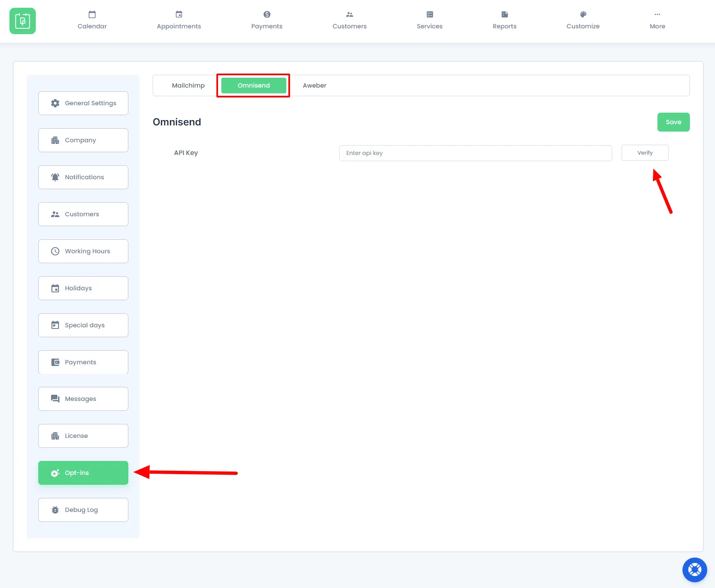Click the Omnisend section heading
715x588 pixels.
pos(177,122)
